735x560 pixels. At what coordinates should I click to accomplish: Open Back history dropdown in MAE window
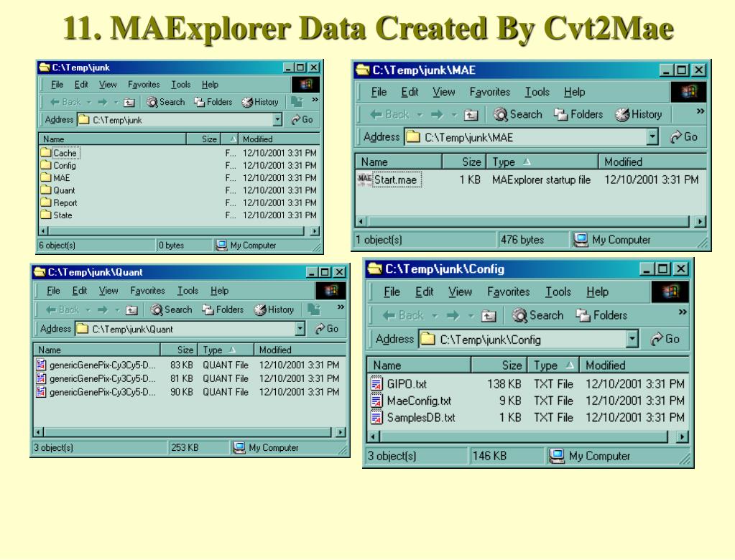pos(420,114)
